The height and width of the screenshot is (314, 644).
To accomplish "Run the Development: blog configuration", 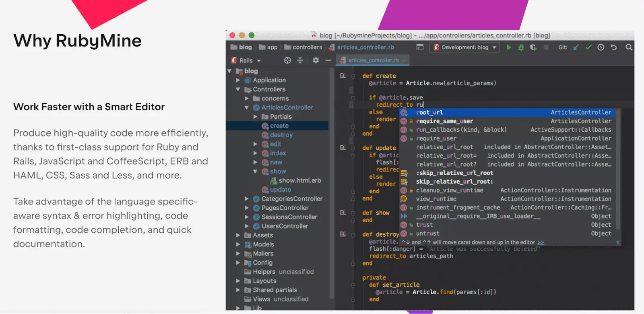I will [x=509, y=48].
